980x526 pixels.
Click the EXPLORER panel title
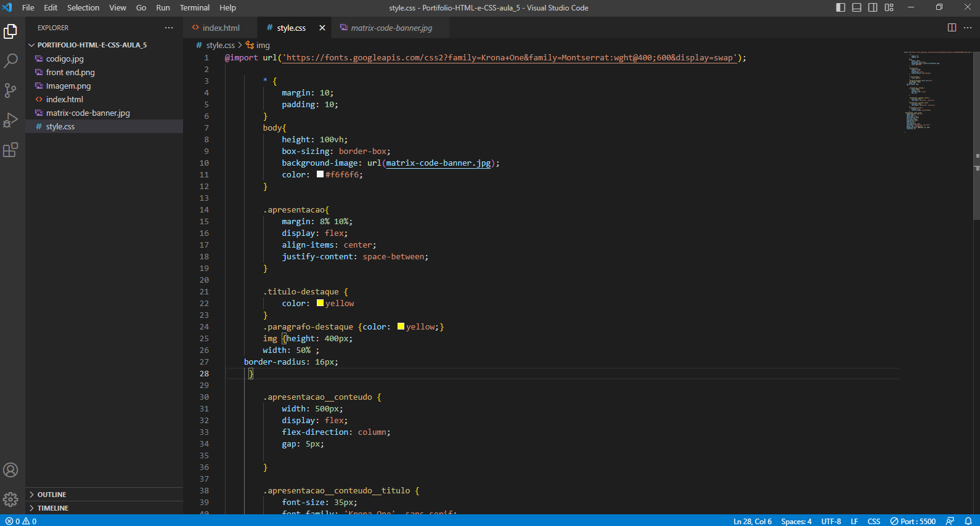[53, 28]
